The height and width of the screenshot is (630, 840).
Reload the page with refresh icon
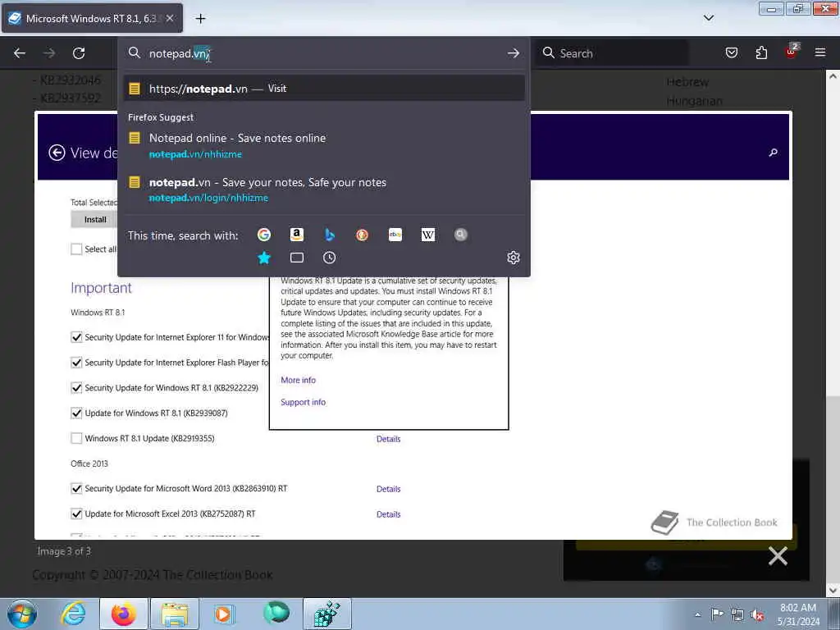[x=79, y=53]
